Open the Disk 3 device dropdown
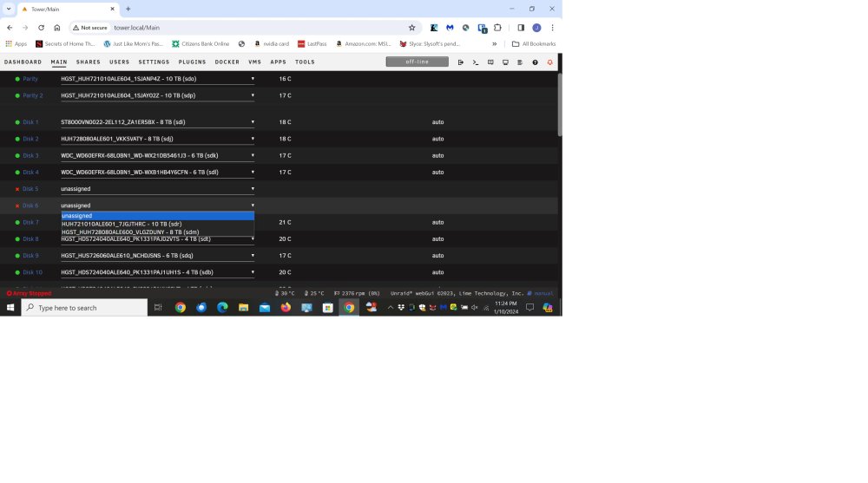 [x=158, y=155]
